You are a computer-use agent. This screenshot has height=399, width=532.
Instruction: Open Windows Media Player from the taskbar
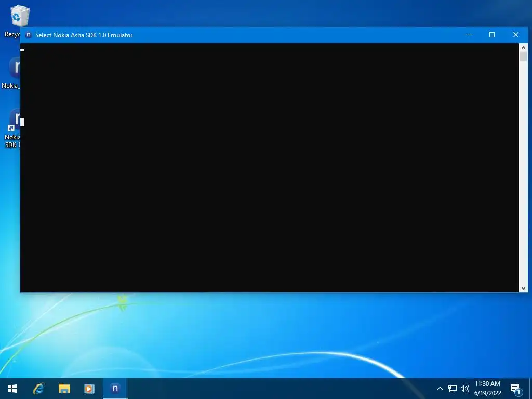pyautogui.click(x=89, y=389)
